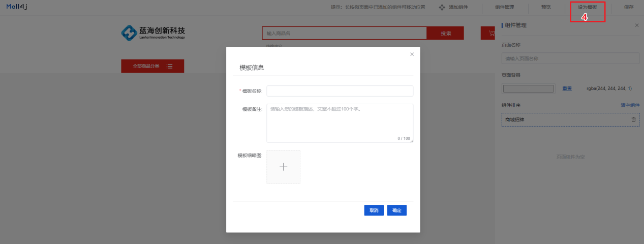Focus the 模板备注 textarea
The height and width of the screenshot is (244, 644).
click(x=340, y=123)
